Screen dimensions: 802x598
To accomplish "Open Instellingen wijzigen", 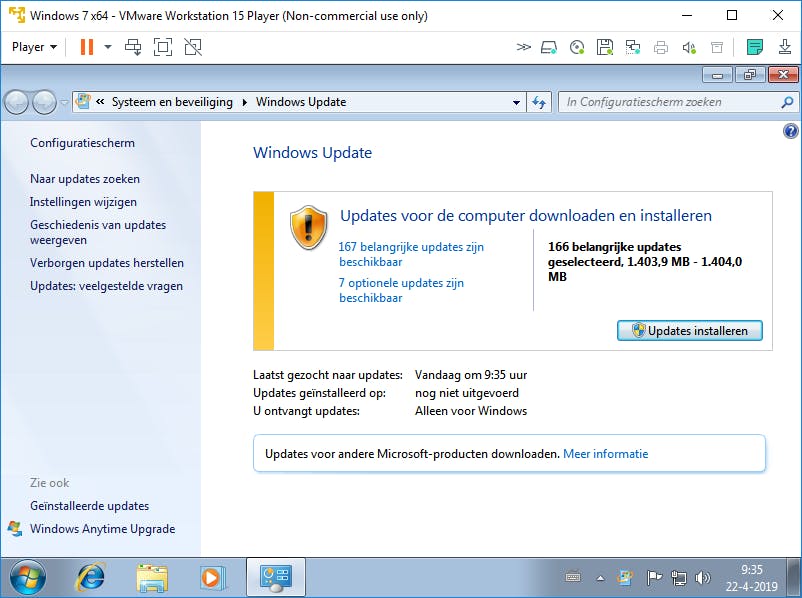I will (x=83, y=202).
